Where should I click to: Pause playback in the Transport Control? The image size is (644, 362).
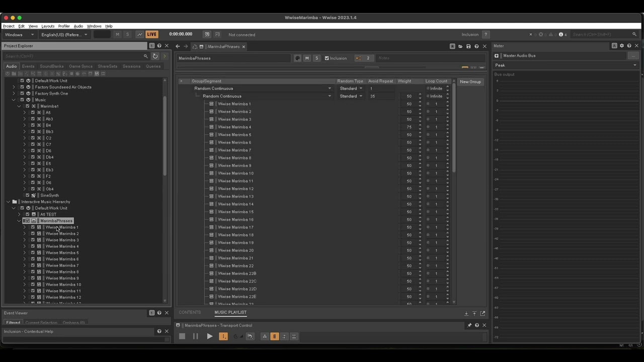[195, 336]
